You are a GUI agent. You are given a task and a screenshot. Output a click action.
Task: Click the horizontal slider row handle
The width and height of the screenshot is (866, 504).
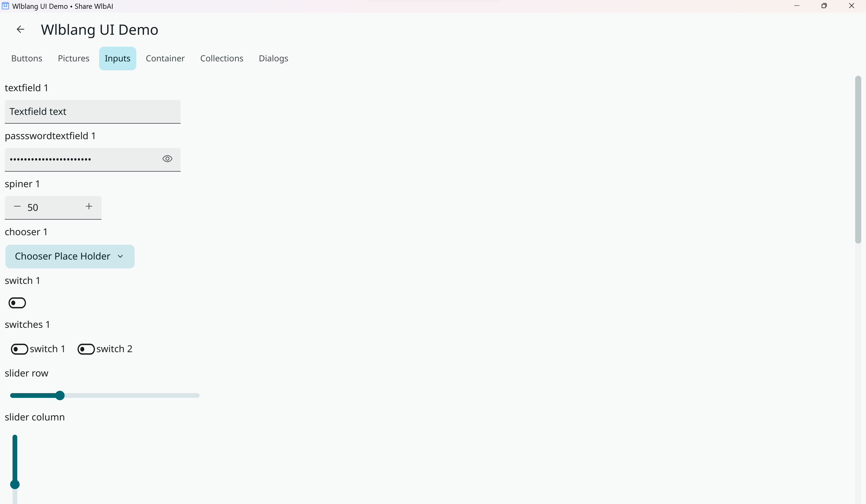60,395
